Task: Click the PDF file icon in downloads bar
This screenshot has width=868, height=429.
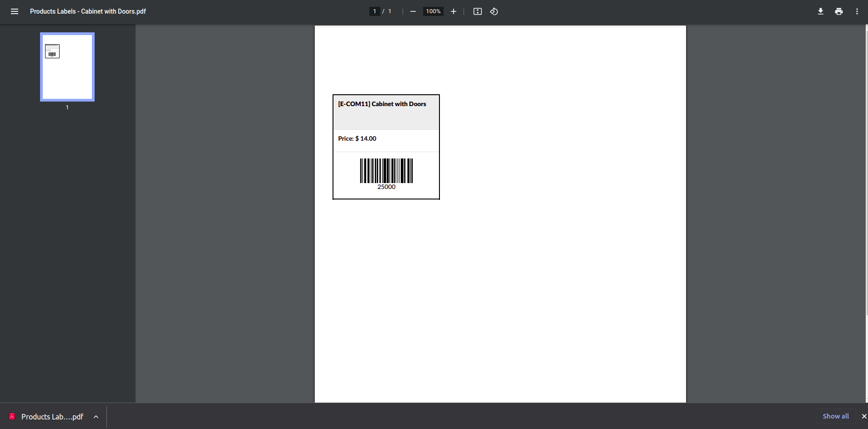Action: pyautogui.click(x=12, y=417)
